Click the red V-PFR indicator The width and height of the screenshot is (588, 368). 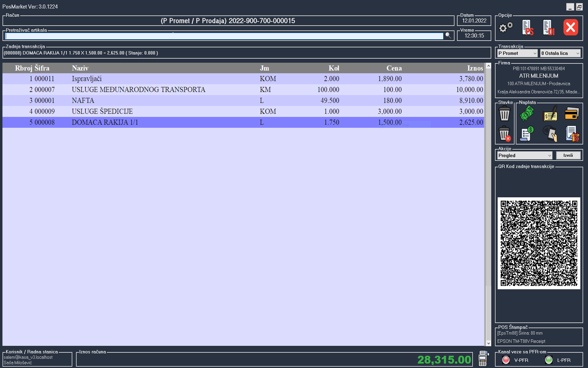pyautogui.click(x=506, y=360)
